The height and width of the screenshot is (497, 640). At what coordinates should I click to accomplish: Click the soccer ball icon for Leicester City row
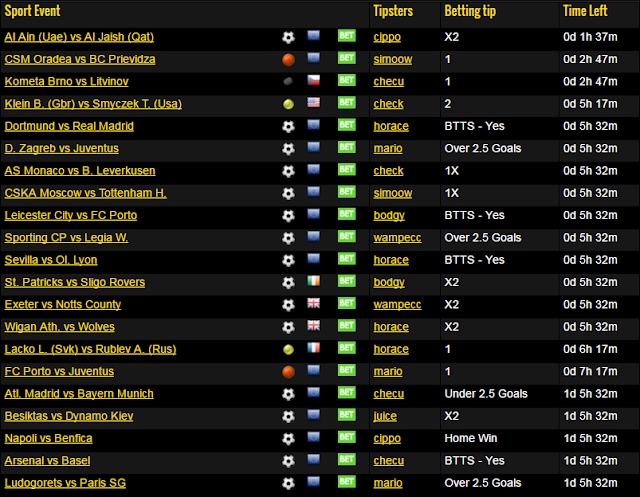[x=289, y=216]
